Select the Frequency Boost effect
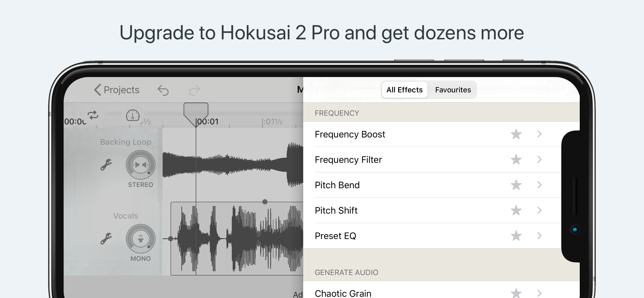This screenshot has width=644, height=298. tap(350, 134)
